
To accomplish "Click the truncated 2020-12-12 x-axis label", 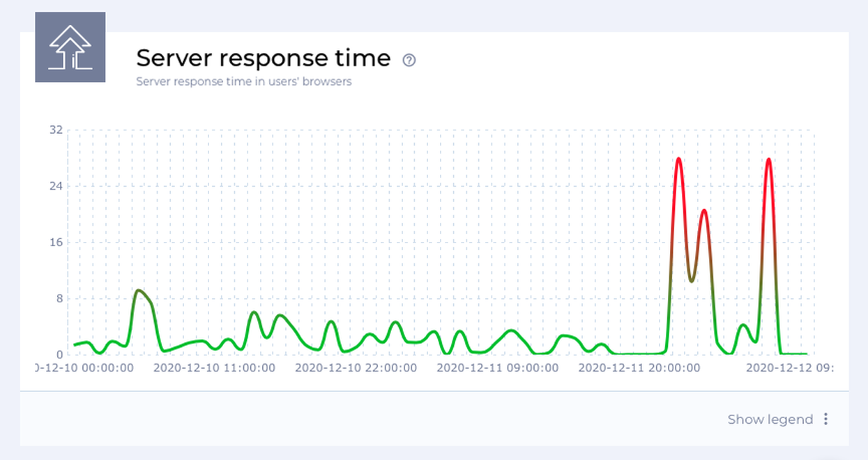I will pos(789,367).
